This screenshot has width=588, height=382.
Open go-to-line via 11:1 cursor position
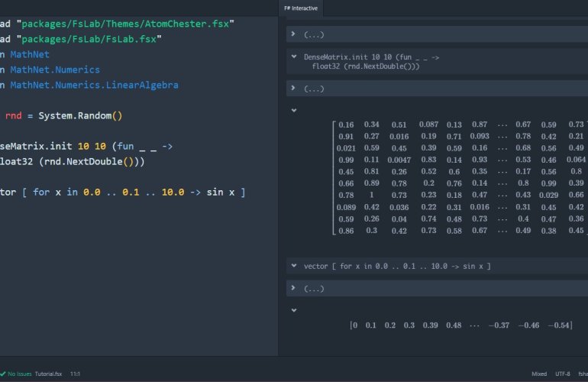(76, 374)
